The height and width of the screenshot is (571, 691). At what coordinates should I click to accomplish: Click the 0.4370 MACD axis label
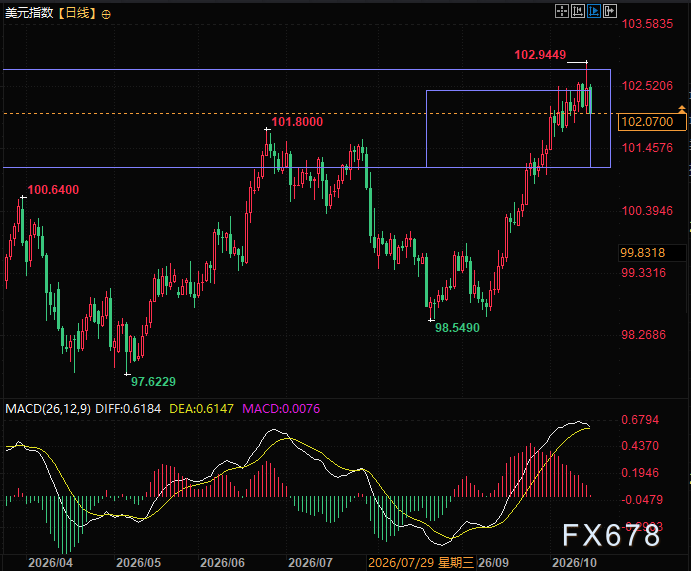pyautogui.click(x=640, y=446)
